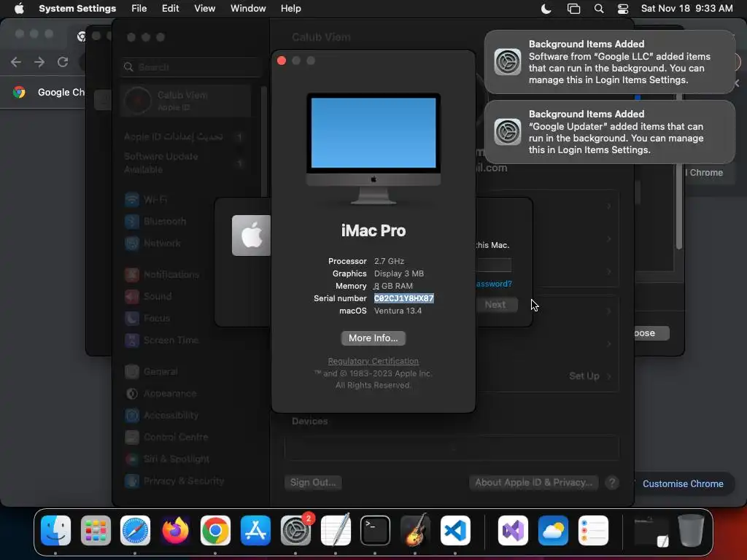Click Sign Out... in Apple ID settings
Viewport: 747px width, 560px height.
(x=313, y=483)
